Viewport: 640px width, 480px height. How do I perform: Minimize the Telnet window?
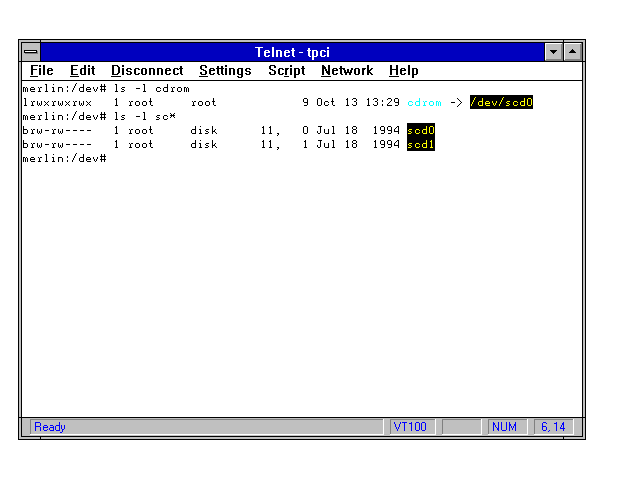pos(554,51)
